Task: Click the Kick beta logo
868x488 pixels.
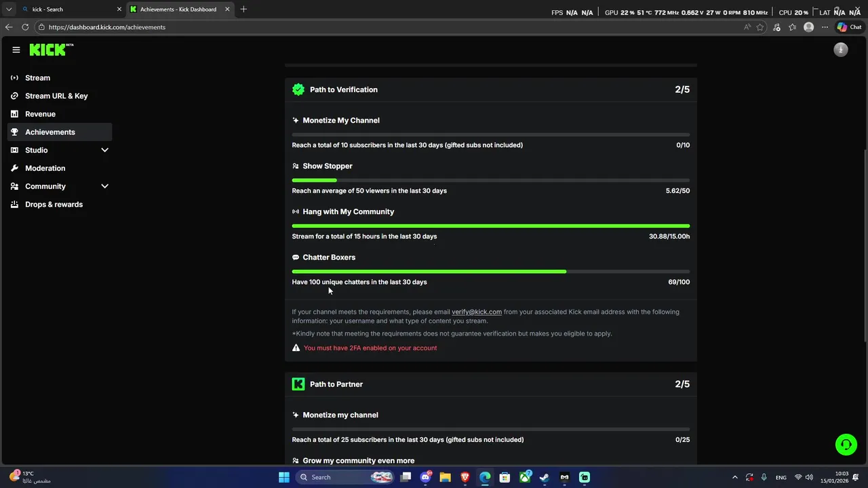Action: point(52,49)
